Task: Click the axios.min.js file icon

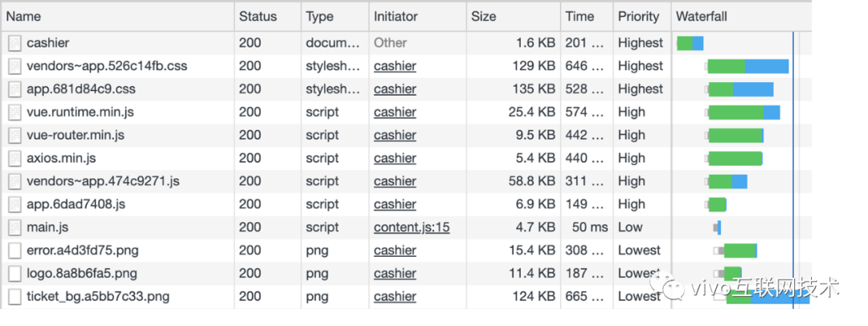Action: [14, 159]
